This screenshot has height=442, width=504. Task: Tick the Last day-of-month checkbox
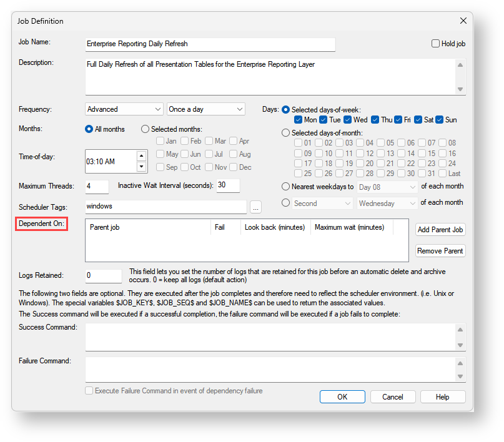click(443, 174)
